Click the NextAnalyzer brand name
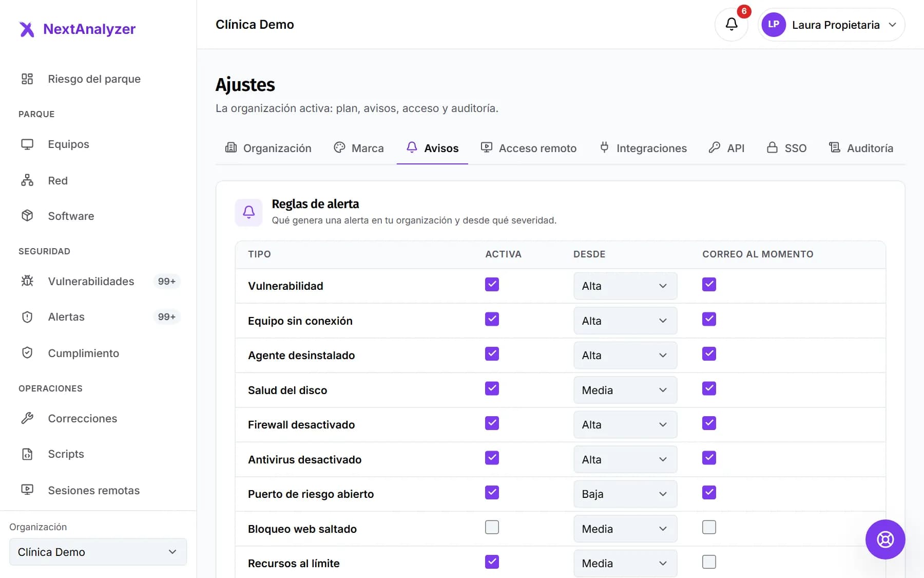This screenshot has height=578, width=924. point(89,29)
